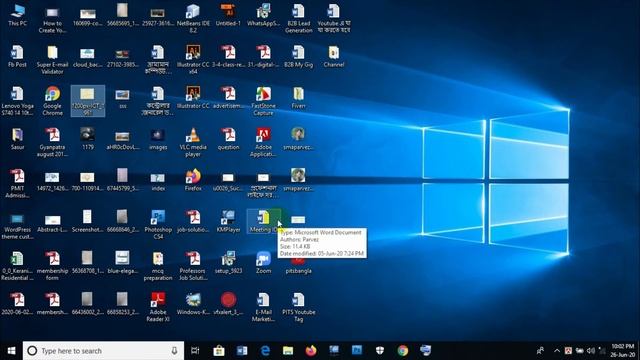Open the Windows Start menu
This screenshot has height=360, width=640.
[x=11, y=351]
